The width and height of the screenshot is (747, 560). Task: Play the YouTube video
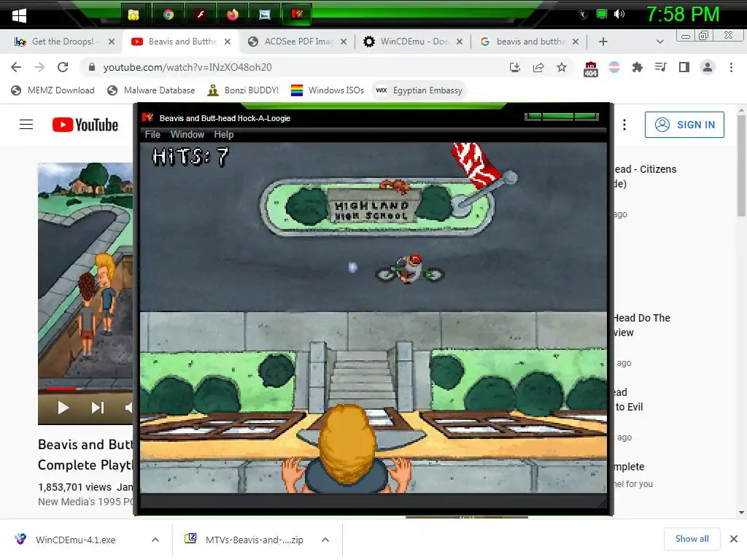[x=63, y=408]
